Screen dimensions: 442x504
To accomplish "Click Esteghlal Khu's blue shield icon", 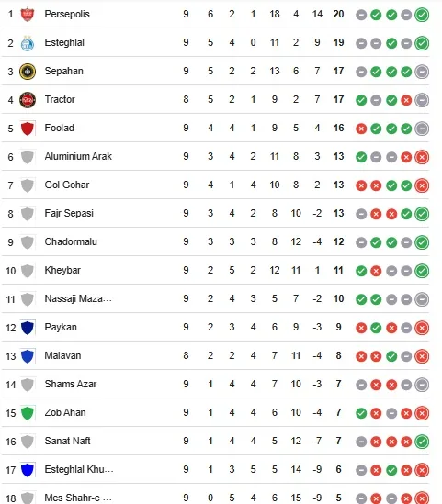I will point(28,470).
